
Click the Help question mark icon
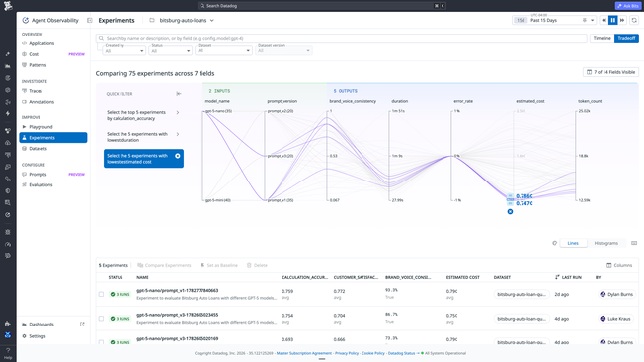pyautogui.click(x=8, y=350)
